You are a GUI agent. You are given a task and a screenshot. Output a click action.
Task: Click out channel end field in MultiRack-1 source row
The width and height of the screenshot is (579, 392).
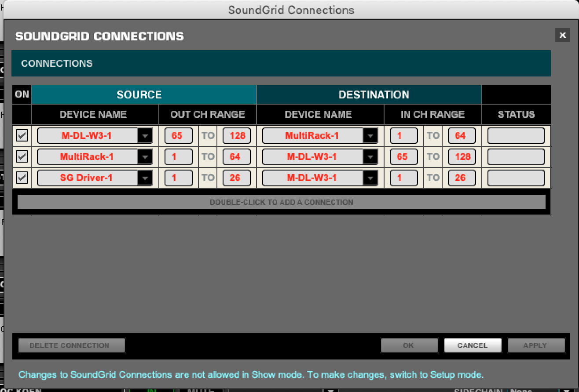click(x=237, y=157)
